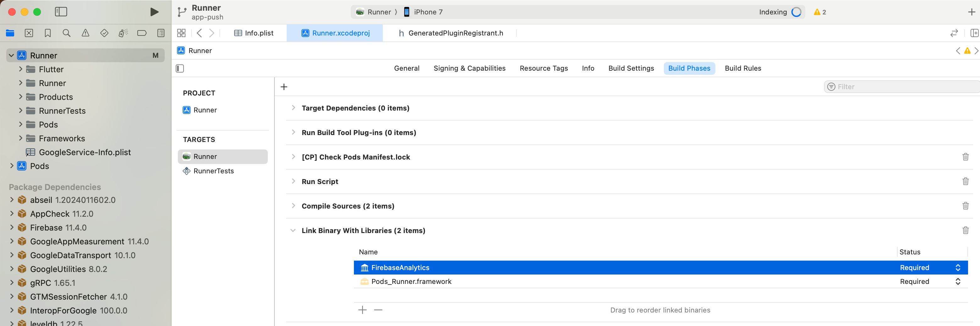980x326 pixels.
Task: Expand the Firebase package dependency
Action: (x=12, y=227)
